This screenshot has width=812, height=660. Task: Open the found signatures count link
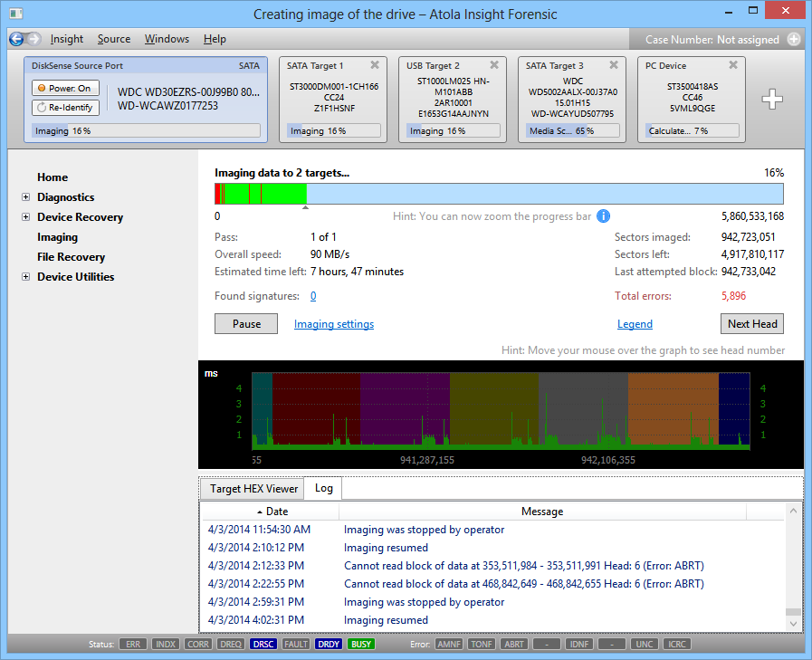click(x=313, y=296)
